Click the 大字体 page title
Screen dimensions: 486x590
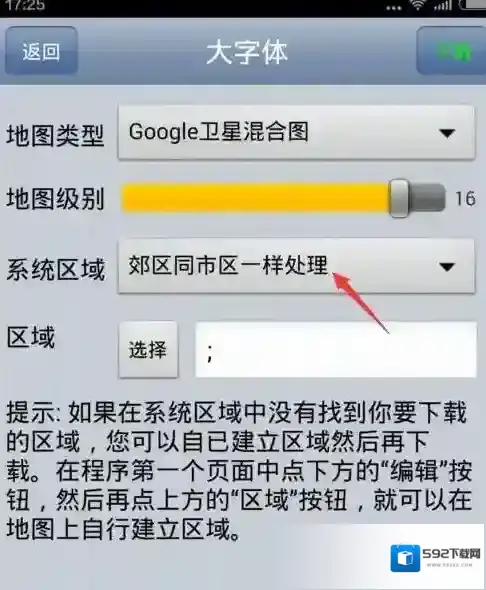pos(247,52)
